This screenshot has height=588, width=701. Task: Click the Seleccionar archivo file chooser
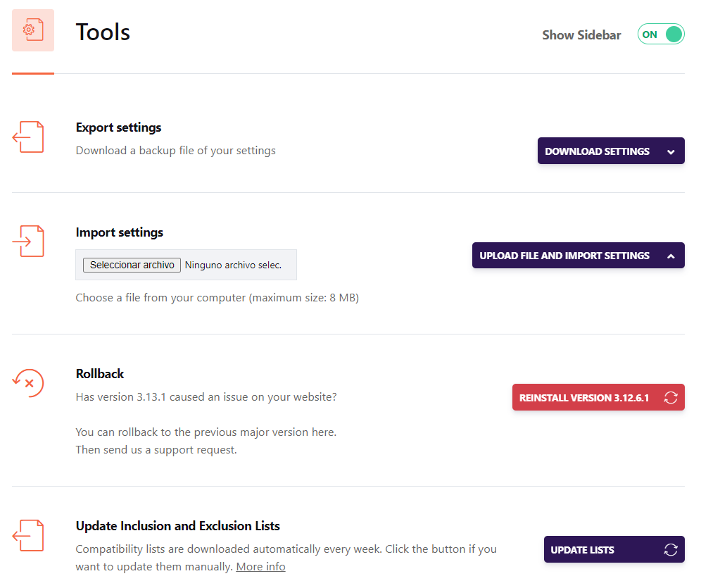(132, 265)
